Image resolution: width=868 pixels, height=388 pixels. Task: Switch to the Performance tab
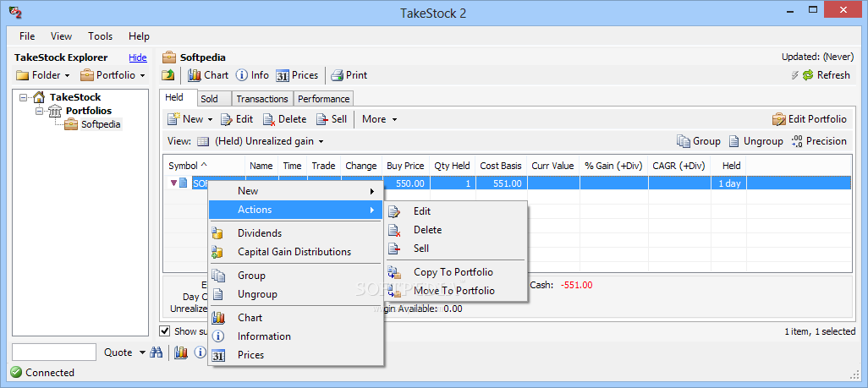point(324,99)
